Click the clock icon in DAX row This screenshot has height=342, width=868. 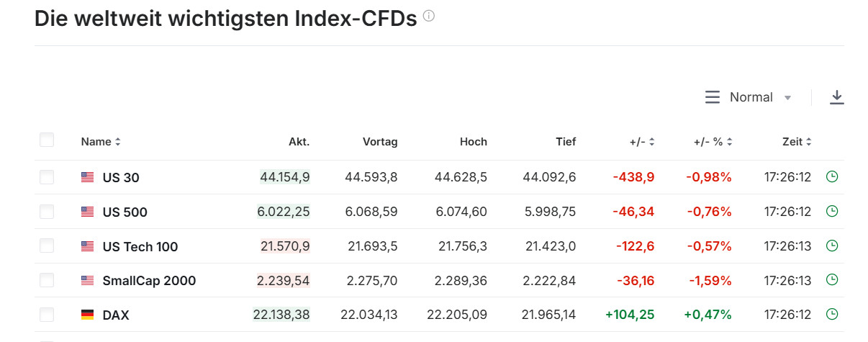click(832, 314)
